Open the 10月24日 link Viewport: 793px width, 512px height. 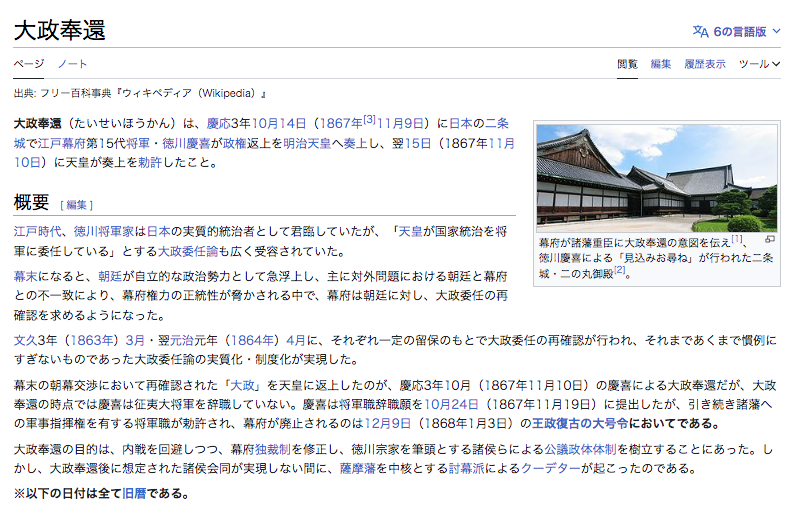pos(451,405)
